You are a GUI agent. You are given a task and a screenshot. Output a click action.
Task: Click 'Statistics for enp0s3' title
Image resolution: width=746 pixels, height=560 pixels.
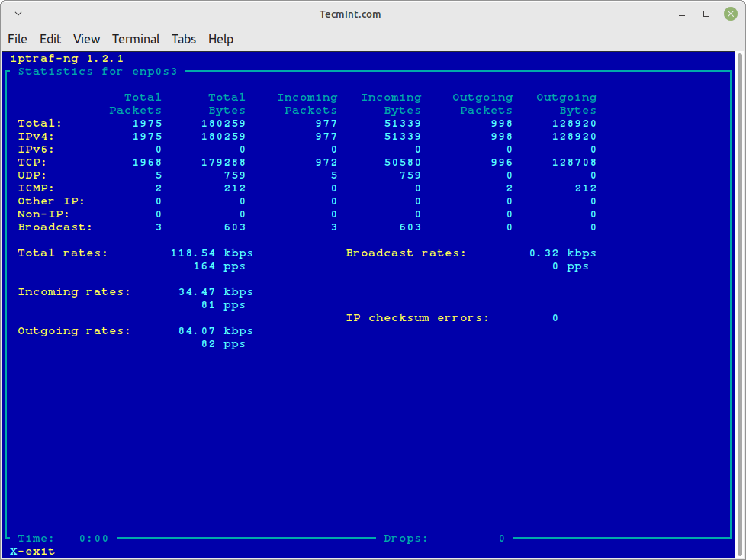pos(97,72)
